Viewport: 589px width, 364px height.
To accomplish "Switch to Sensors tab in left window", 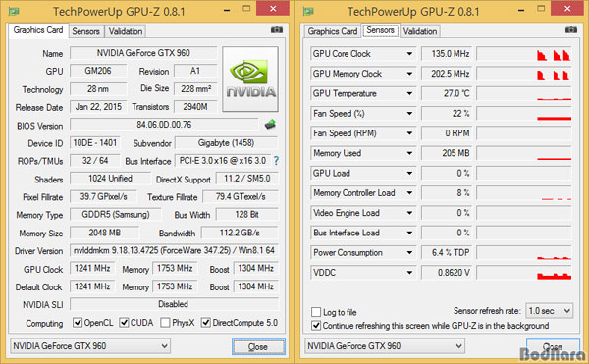I will coord(86,31).
